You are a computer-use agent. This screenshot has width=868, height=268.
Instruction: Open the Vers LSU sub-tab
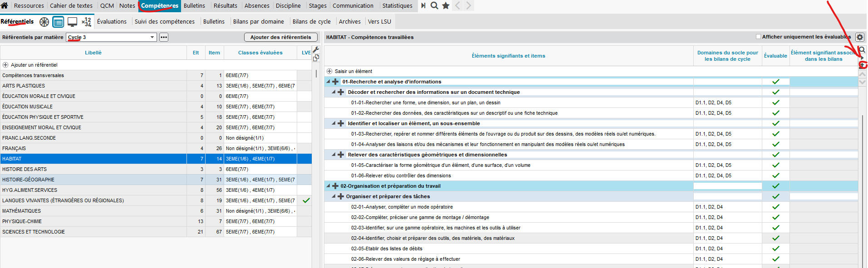[x=379, y=21]
